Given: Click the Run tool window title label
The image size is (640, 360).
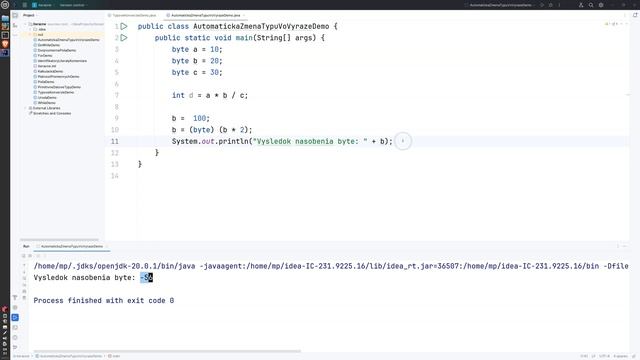Looking at the screenshot, I should pos(26,246).
